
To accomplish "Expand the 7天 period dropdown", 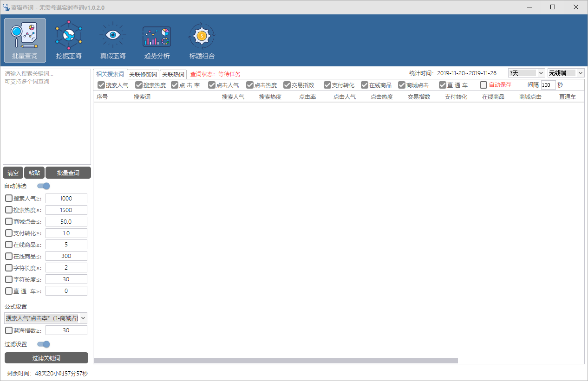I will click(x=527, y=73).
